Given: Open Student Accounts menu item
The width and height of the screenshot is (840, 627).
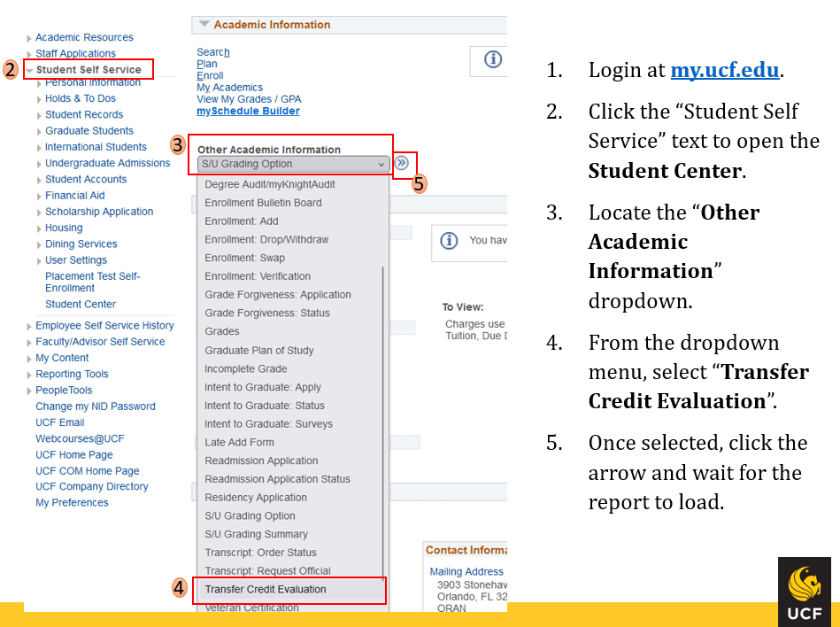Looking at the screenshot, I should [x=86, y=179].
